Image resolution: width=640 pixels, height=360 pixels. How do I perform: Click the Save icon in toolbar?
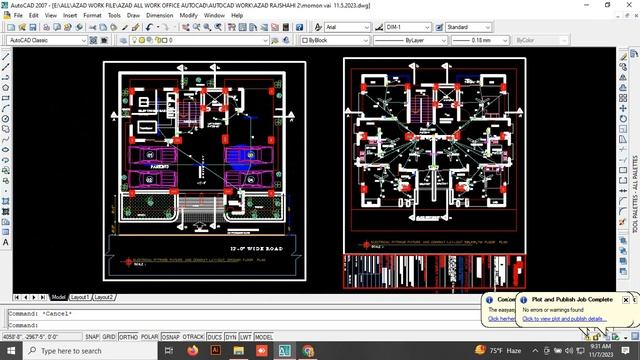(x=33, y=27)
